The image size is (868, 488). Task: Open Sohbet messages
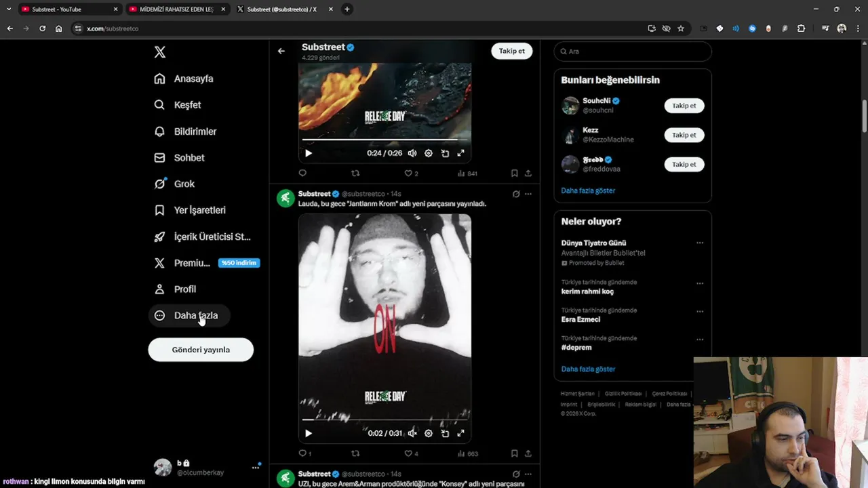click(x=180, y=158)
